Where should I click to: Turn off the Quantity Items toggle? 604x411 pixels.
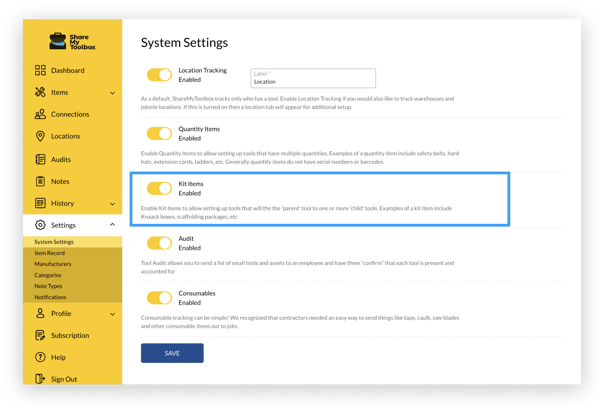pyautogui.click(x=159, y=133)
